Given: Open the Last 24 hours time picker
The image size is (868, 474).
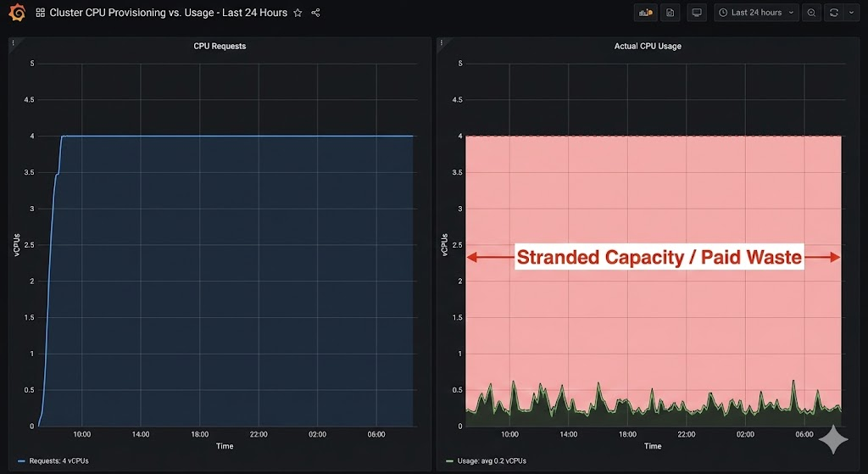Looking at the screenshot, I should click(756, 13).
